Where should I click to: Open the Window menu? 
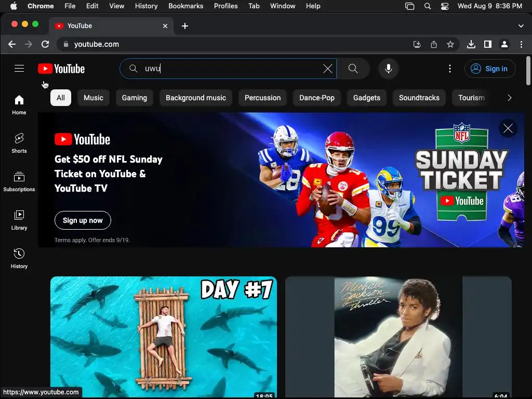(x=283, y=6)
